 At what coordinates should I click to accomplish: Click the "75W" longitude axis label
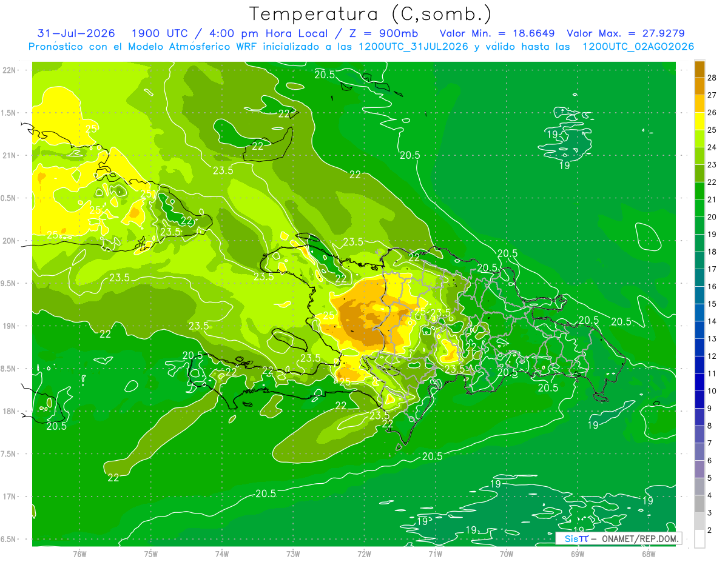click(x=151, y=554)
